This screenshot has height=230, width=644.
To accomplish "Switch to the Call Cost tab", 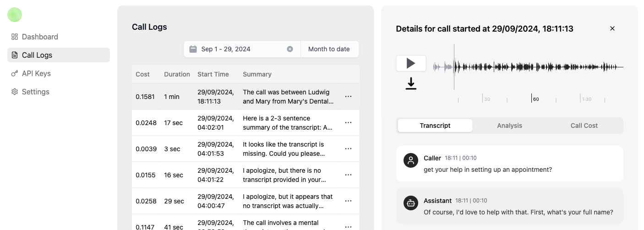I will (584, 126).
